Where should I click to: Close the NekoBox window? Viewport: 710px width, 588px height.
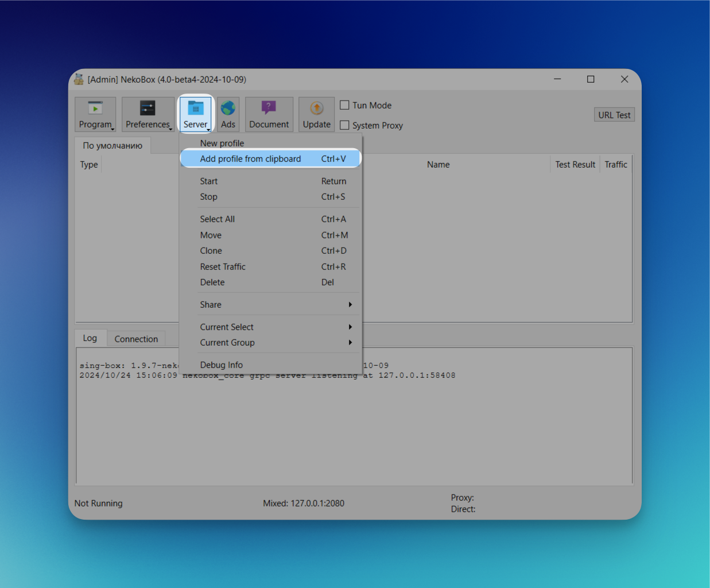point(624,79)
